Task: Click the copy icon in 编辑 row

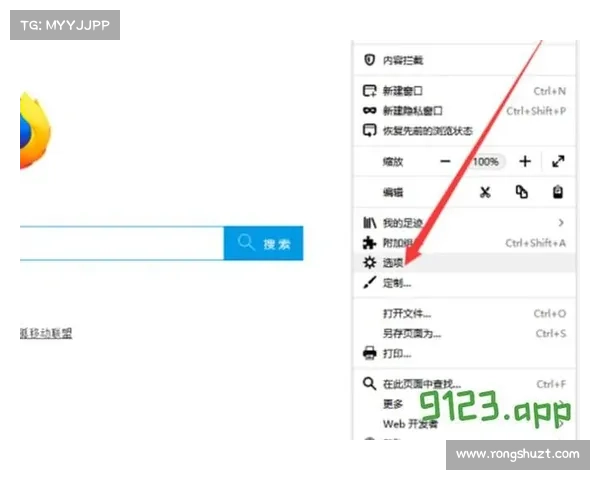Action: pos(522,192)
